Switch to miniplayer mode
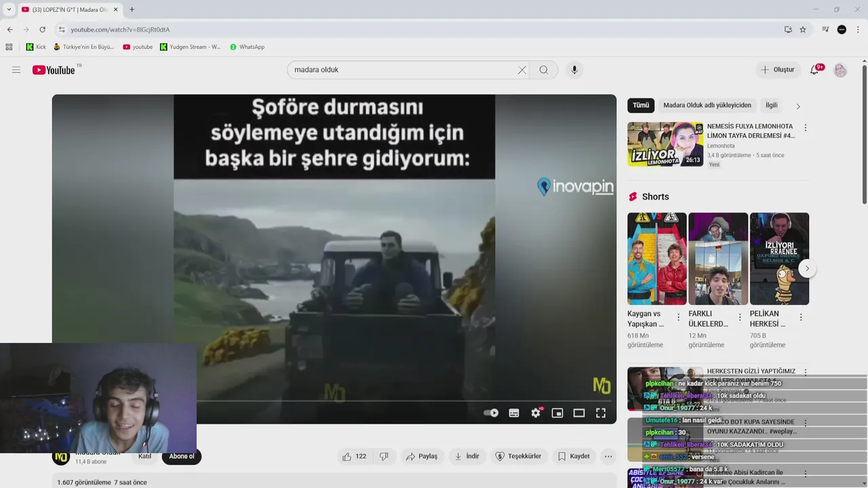This screenshot has height=488, width=868. coord(557,413)
